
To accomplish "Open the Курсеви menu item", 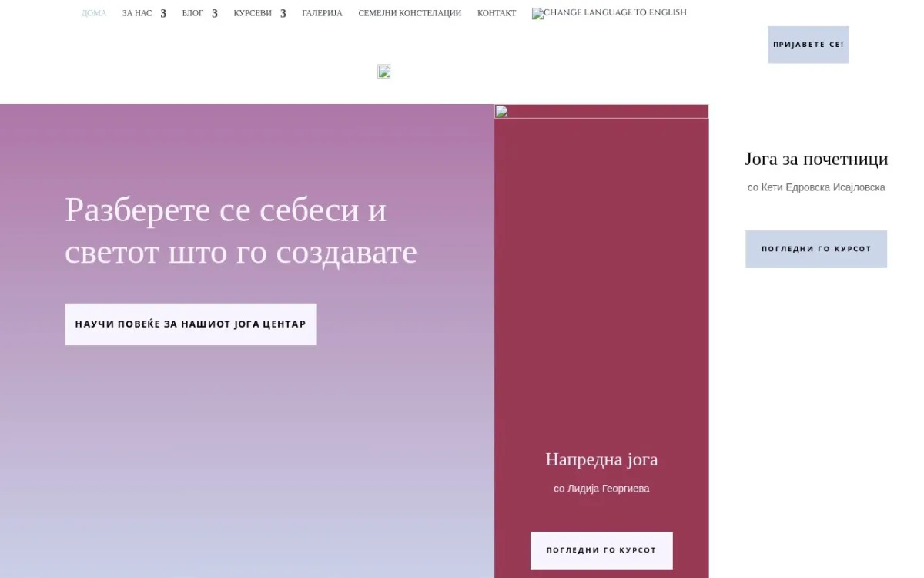I will click(x=253, y=13).
